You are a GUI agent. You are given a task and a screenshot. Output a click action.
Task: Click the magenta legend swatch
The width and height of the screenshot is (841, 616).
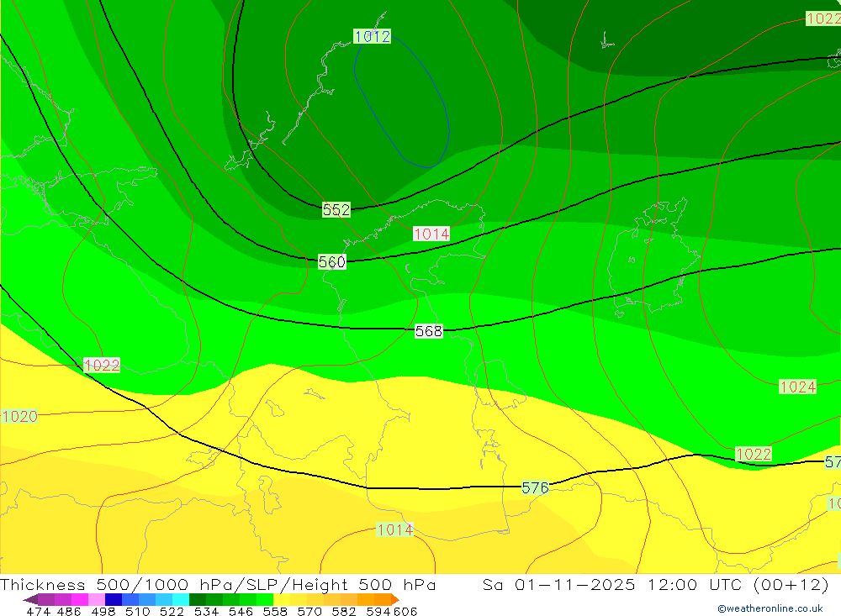click(78, 599)
